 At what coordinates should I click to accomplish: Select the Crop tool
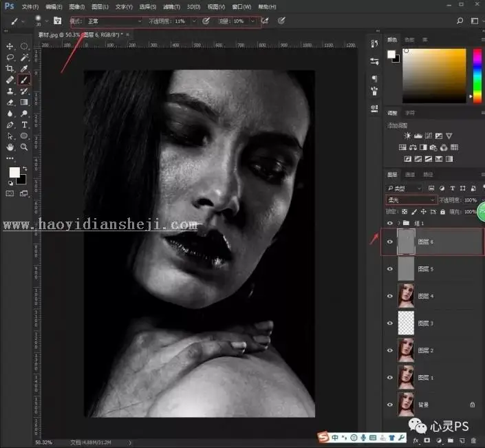click(x=10, y=68)
